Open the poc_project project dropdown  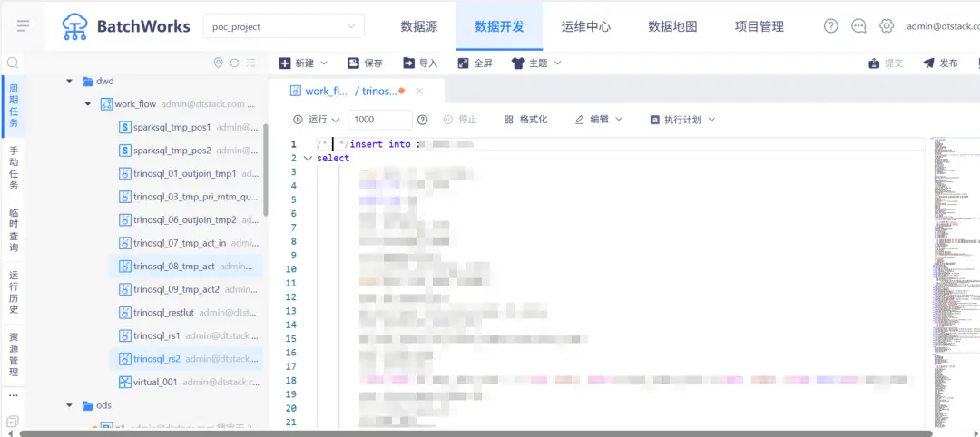tap(283, 26)
